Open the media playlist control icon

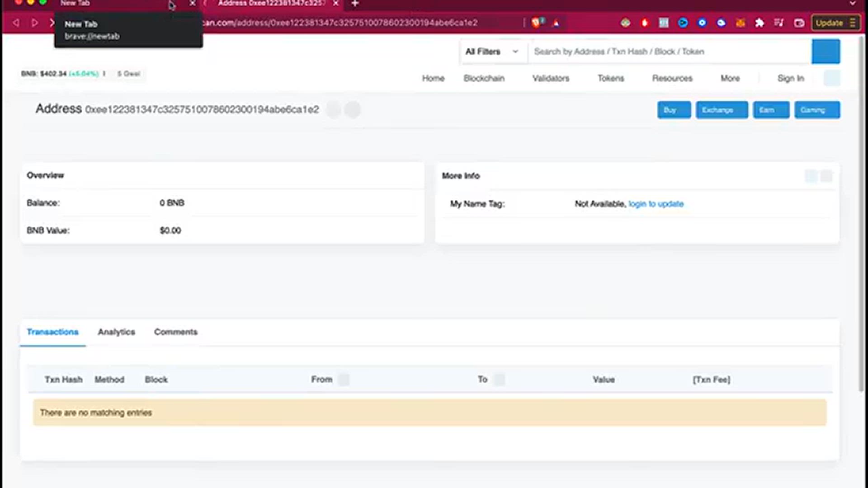[x=779, y=23]
